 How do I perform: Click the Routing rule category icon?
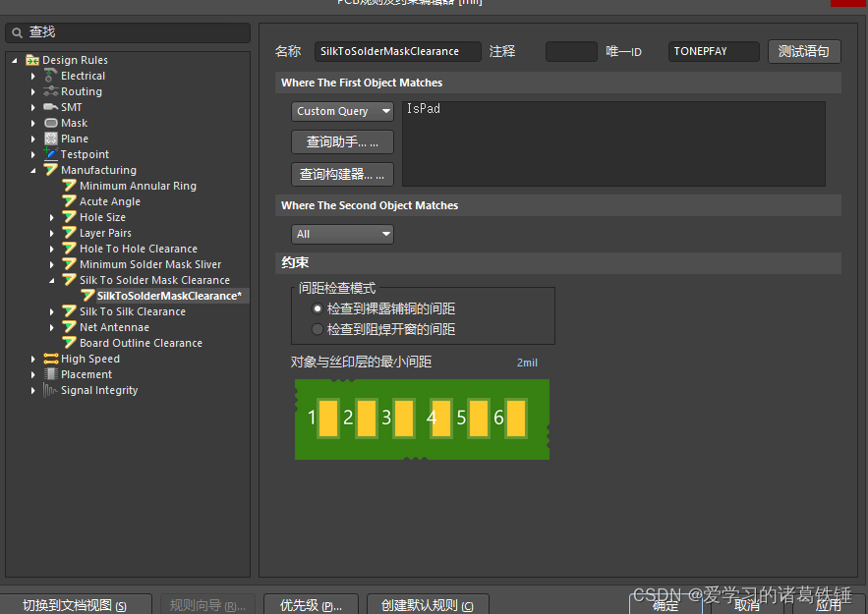pyautogui.click(x=51, y=91)
